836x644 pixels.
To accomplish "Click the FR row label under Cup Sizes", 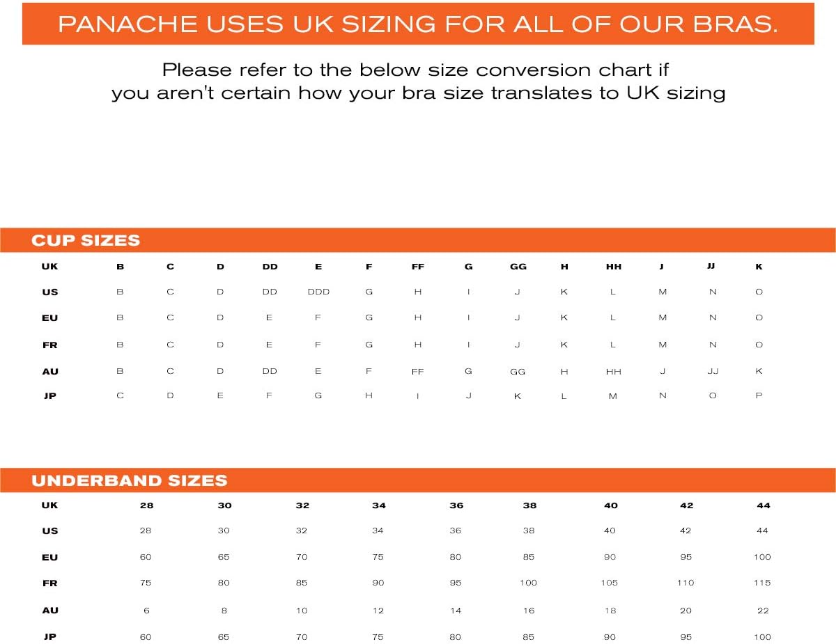I will coord(50,345).
